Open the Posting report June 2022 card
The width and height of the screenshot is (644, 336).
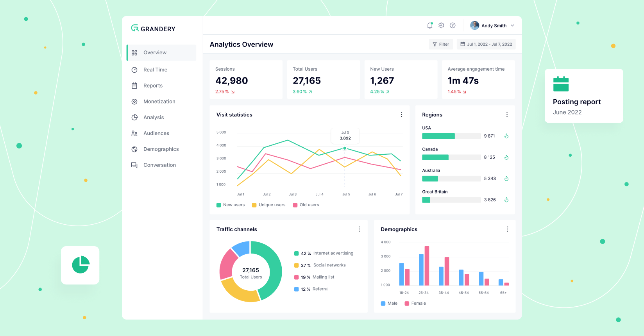coord(584,96)
